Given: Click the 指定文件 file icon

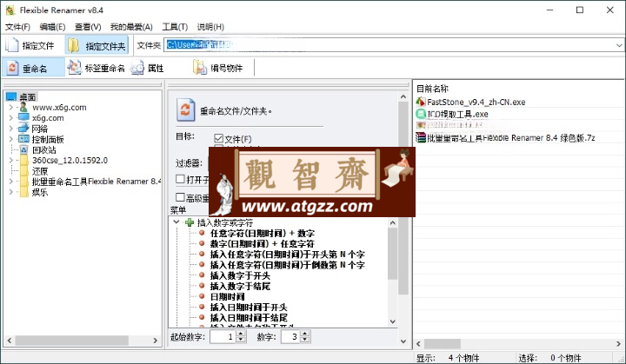Looking at the screenshot, I should (x=12, y=45).
